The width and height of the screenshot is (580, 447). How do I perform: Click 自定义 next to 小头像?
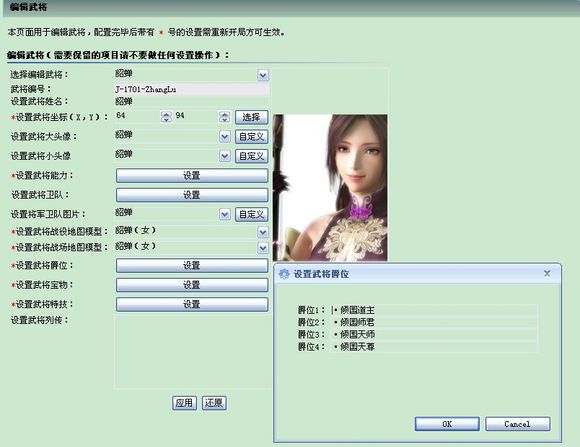point(252,156)
